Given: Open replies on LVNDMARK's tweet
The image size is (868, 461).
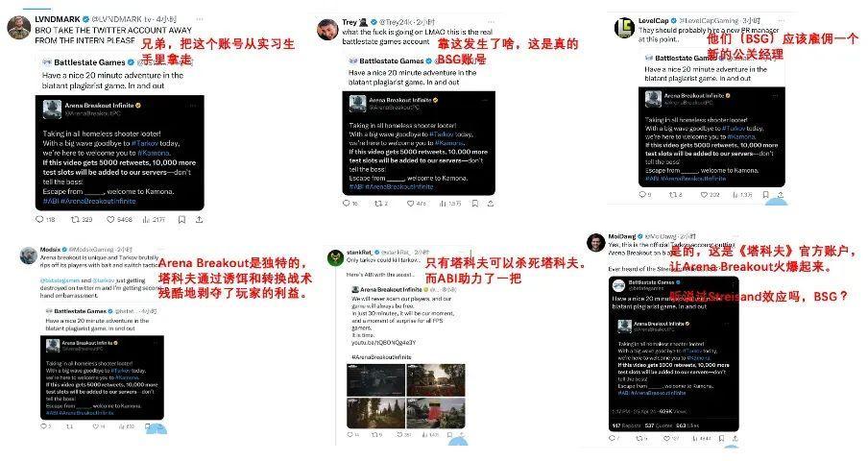Looking at the screenshot, I should point(39,220).
